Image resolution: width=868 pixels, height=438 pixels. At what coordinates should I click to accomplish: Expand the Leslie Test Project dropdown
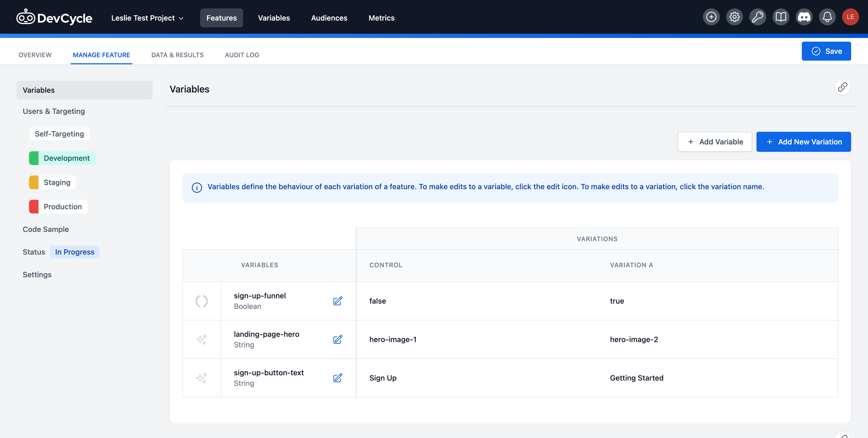tap(147, 18)
